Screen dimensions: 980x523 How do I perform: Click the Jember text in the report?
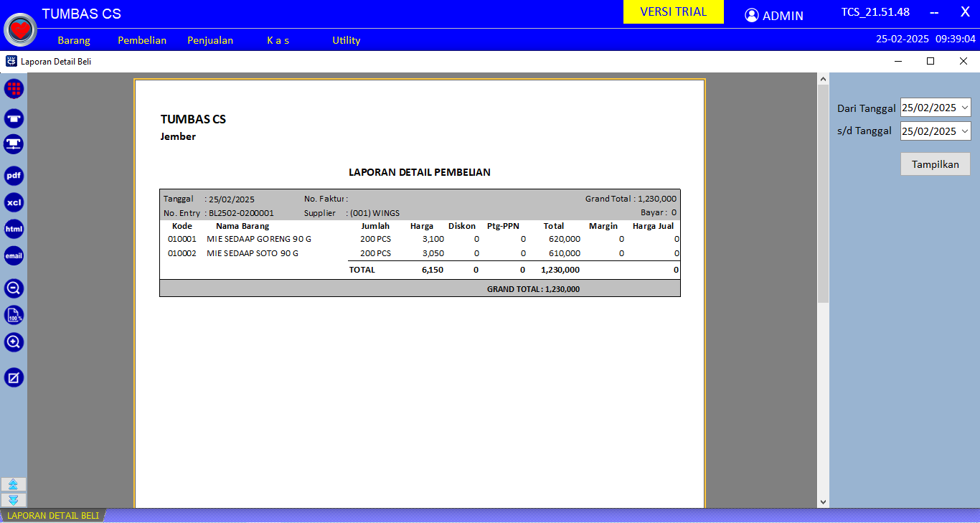(178, 136)
